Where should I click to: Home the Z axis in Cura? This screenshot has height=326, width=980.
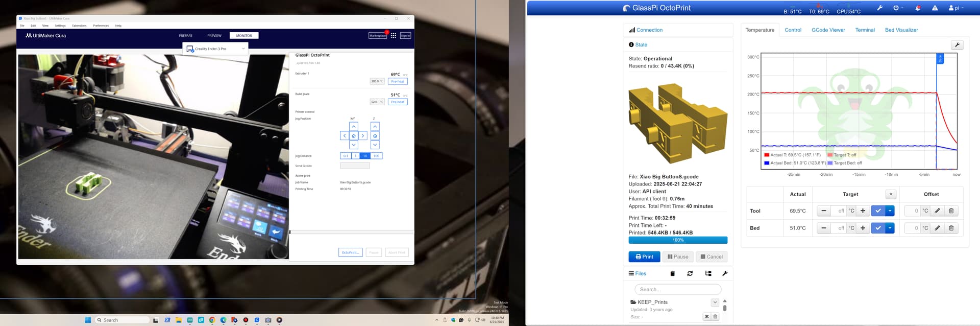click(375, 136)
